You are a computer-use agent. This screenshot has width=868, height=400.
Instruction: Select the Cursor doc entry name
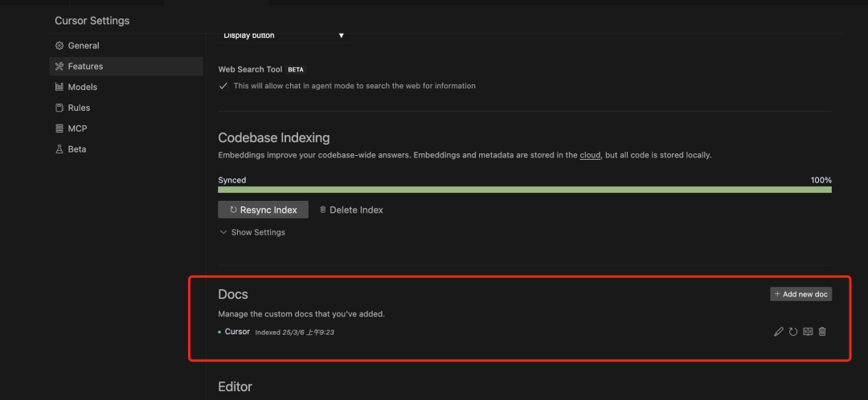237,332
